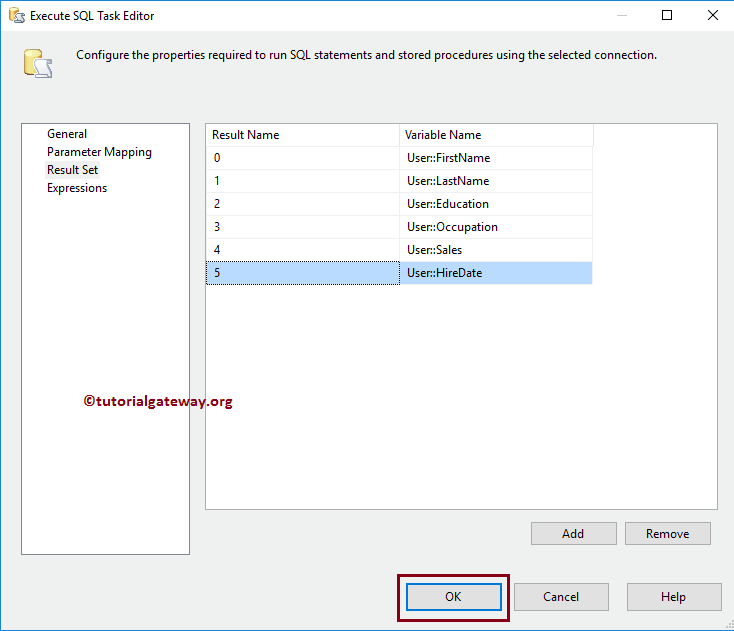This screenshot has width=734, height=631.
Task: Select the Result Name cell with value 4
Action: point(302,249)
